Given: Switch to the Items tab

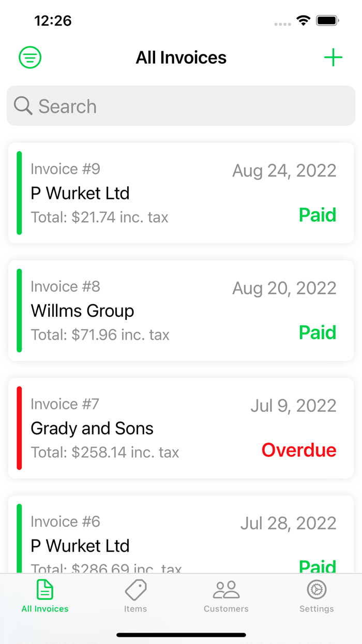Looking at the screenshot, I should tap(135, 595).
